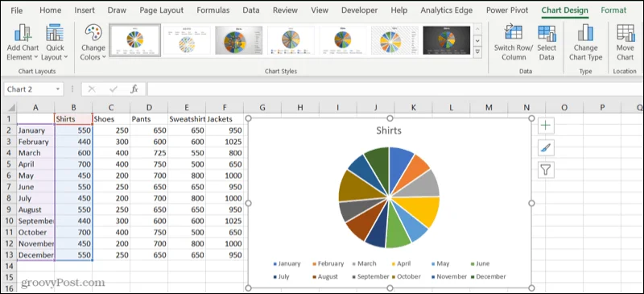Click the Chart Styles paintbrush button
The image size is (644, 294).
click(546, 147)
